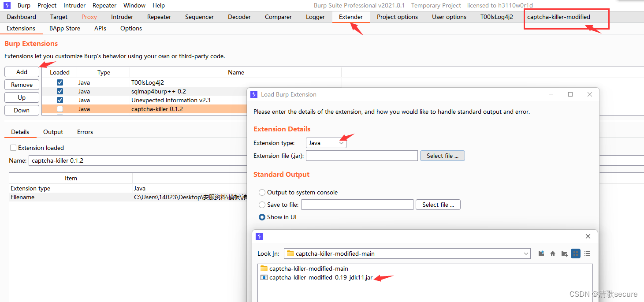Enable Loaded checkbox for captcha-killer 0.1.2
The image size is (644, 302).
coord(60,108)
